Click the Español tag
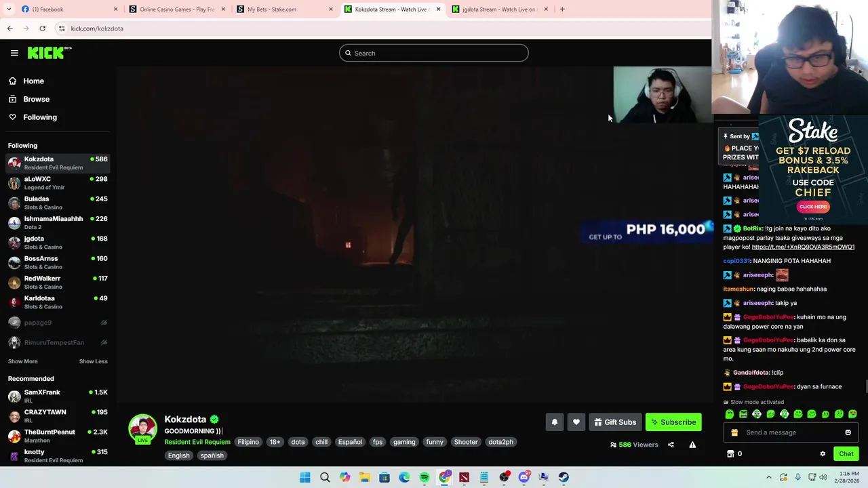 [x=350, y=442]
